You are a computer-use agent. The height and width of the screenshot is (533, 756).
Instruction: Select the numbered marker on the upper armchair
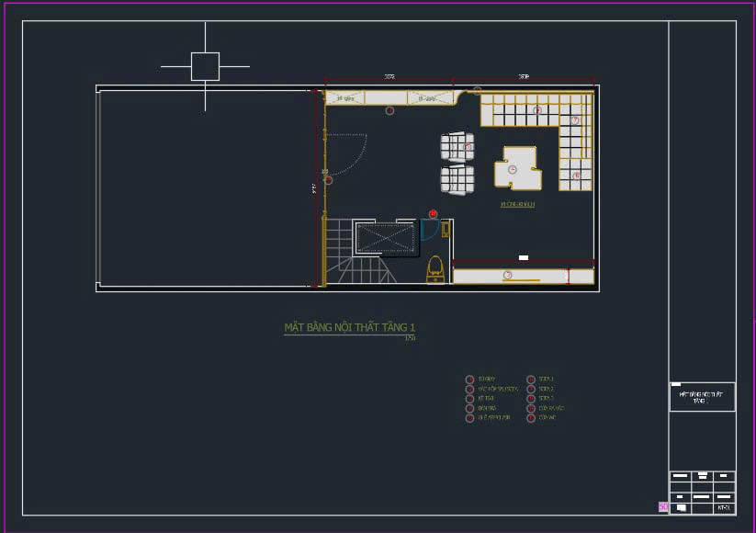468,147
